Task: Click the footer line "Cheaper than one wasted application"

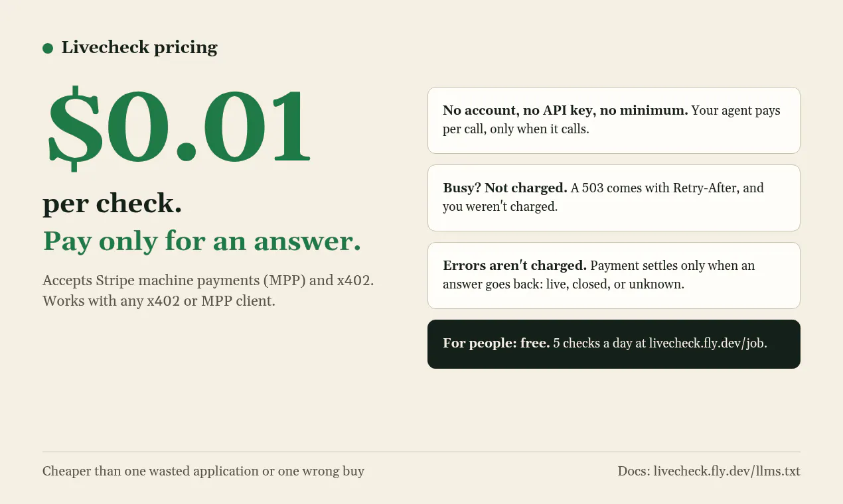Action: point(151,472)
